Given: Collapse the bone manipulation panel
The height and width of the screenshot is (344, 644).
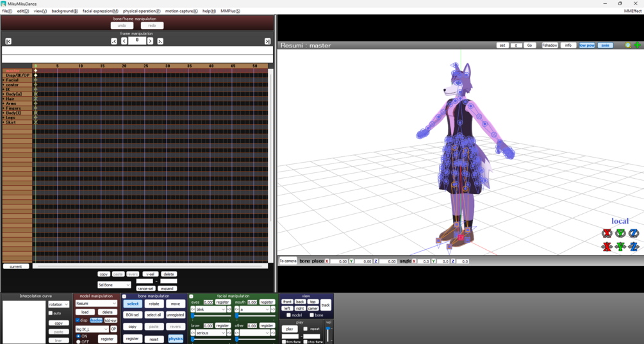Looking at the screenshot, I should point(124,296).
